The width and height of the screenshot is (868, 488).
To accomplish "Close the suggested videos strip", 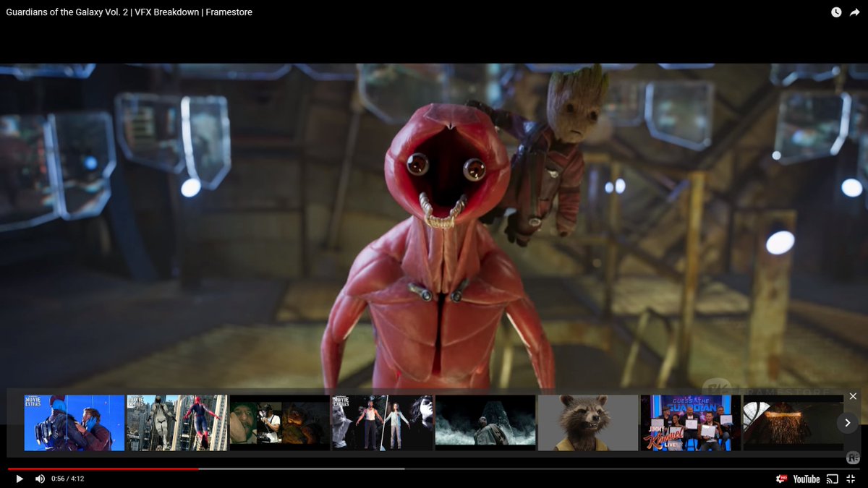I will point(853,396).
